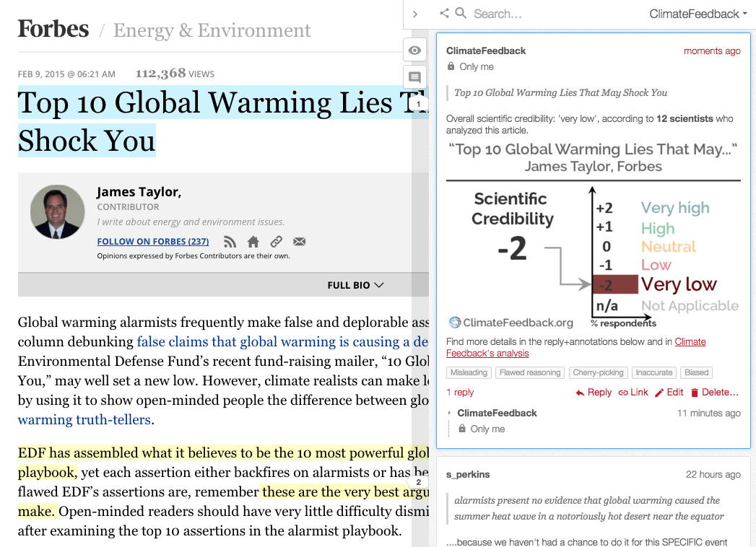
Task: Click the lock icon beside the top 'Only me'
Action: (451, 66)
